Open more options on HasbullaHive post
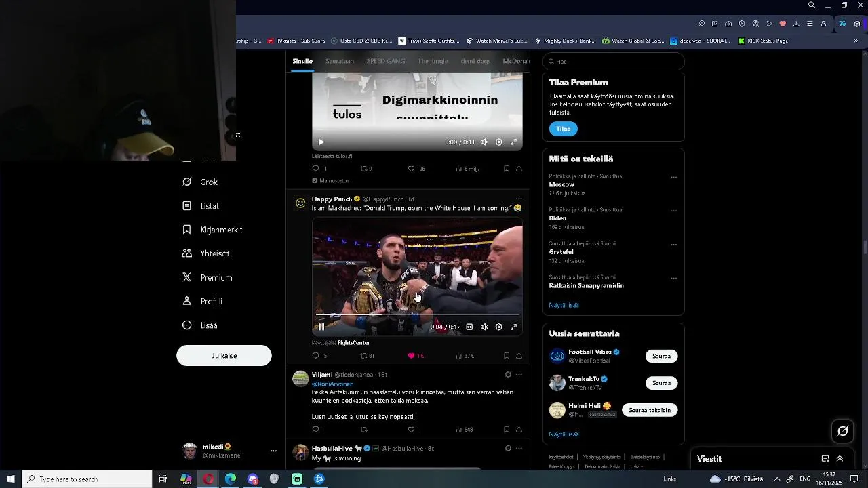 519,448
